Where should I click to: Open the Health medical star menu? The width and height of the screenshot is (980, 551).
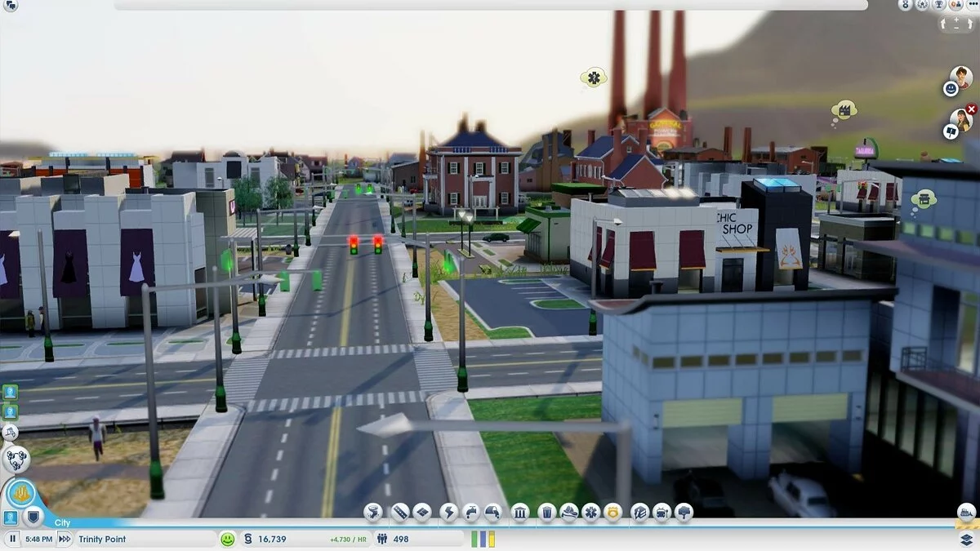(x=590, y=512)
